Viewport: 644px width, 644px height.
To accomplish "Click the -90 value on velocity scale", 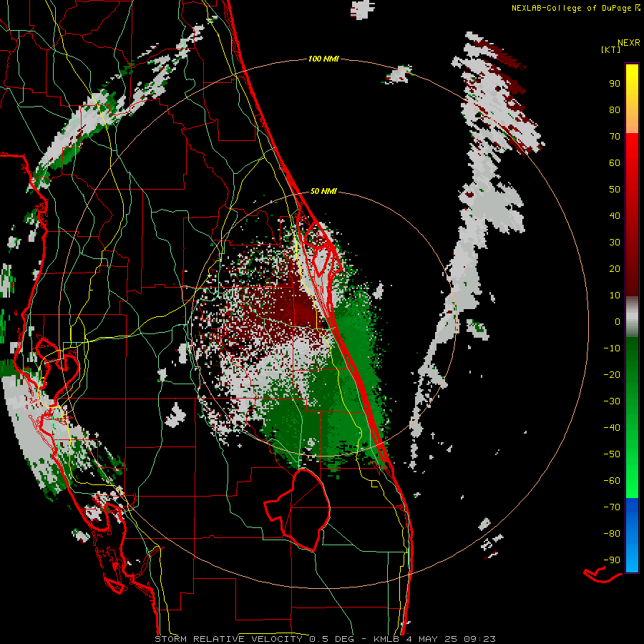I will pos(612,560).
